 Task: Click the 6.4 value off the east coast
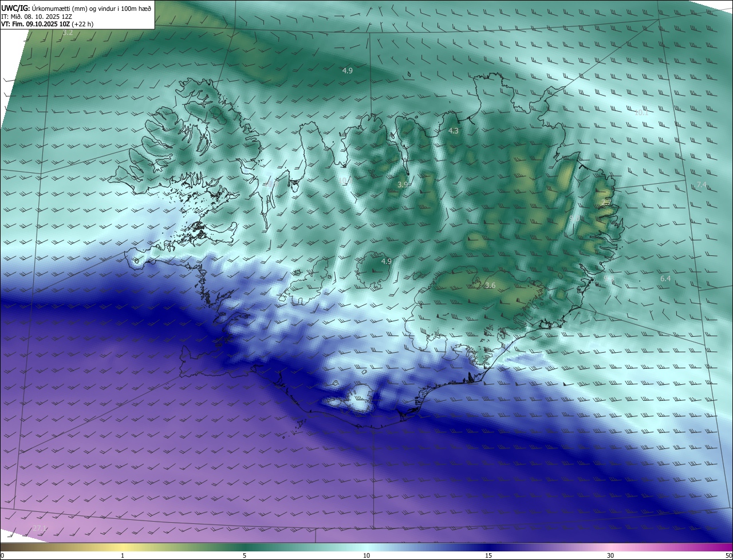click(665, 279)
